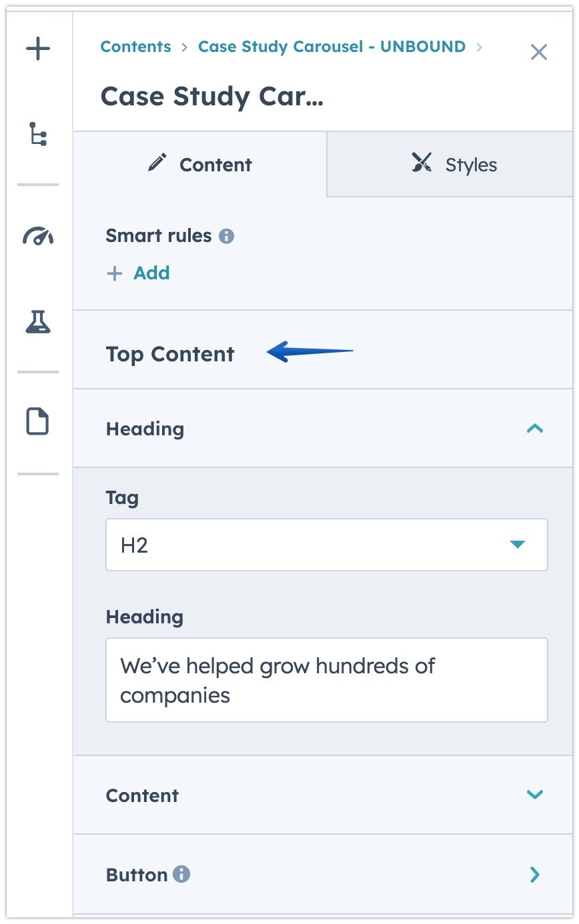579x924 pixels.
Task: Expand the Content section
Action: point(534,795)
